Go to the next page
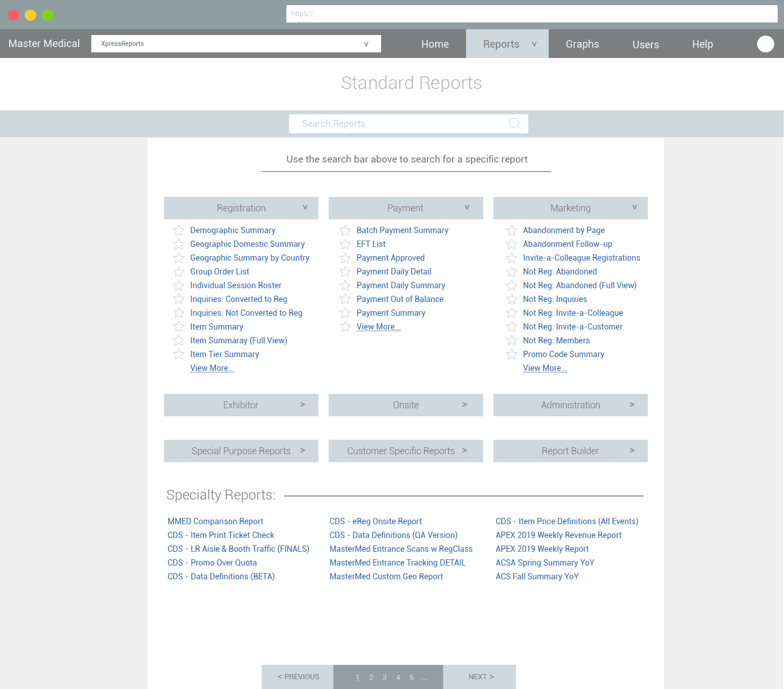784x689 pixels. tap(480, 677)
